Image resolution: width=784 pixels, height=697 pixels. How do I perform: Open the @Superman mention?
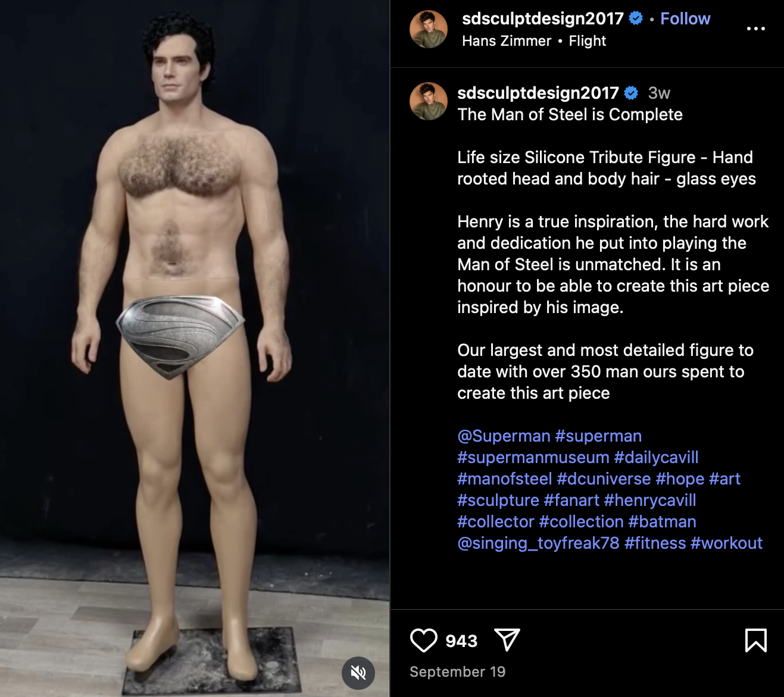[504, 436]
